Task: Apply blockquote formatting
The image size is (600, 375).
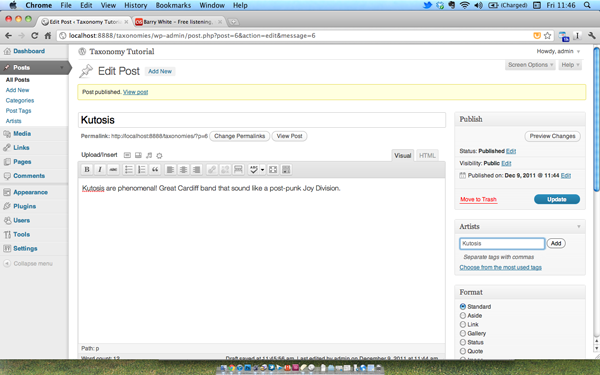Action: click(x=155, y=170)
